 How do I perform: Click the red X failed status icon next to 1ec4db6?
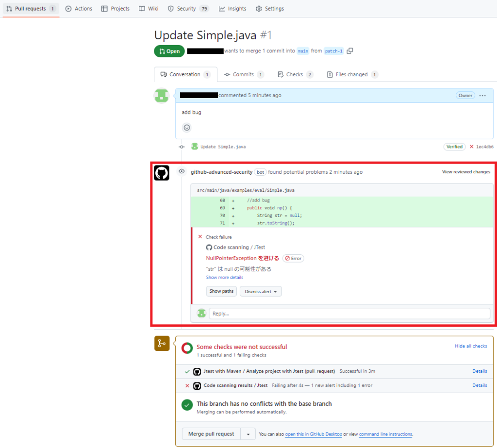pyautogui.click(x=471, y=147)
